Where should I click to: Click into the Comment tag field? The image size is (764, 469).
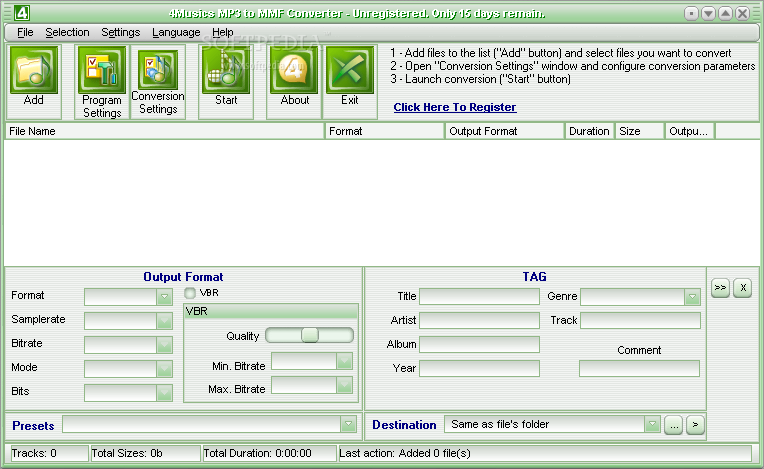639,369
